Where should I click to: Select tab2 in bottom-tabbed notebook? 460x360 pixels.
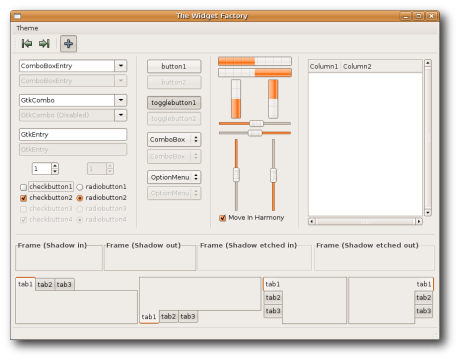tap(168, 316)
